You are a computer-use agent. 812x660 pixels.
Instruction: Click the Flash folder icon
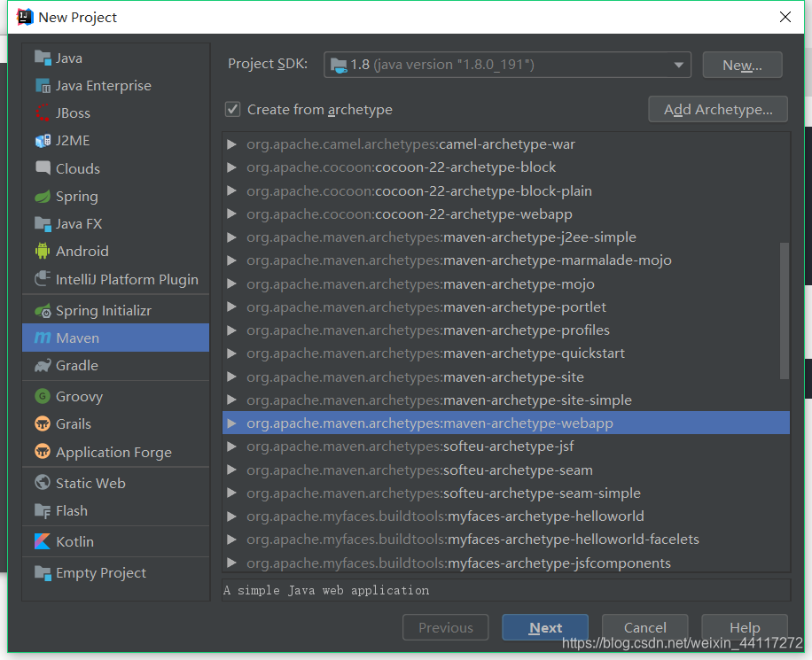coord(43,510)
